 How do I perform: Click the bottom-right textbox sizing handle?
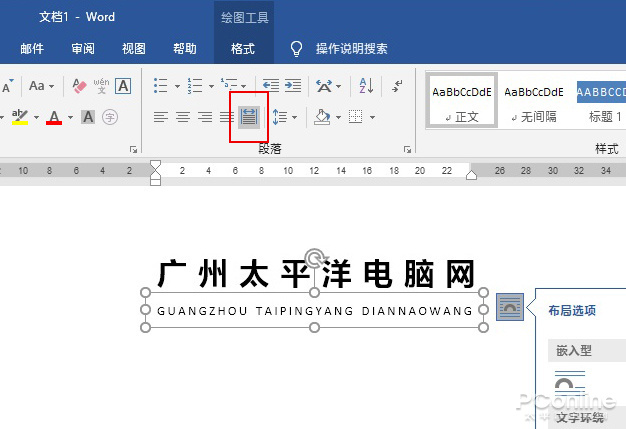pyautogui.click(x=483, y=328)
